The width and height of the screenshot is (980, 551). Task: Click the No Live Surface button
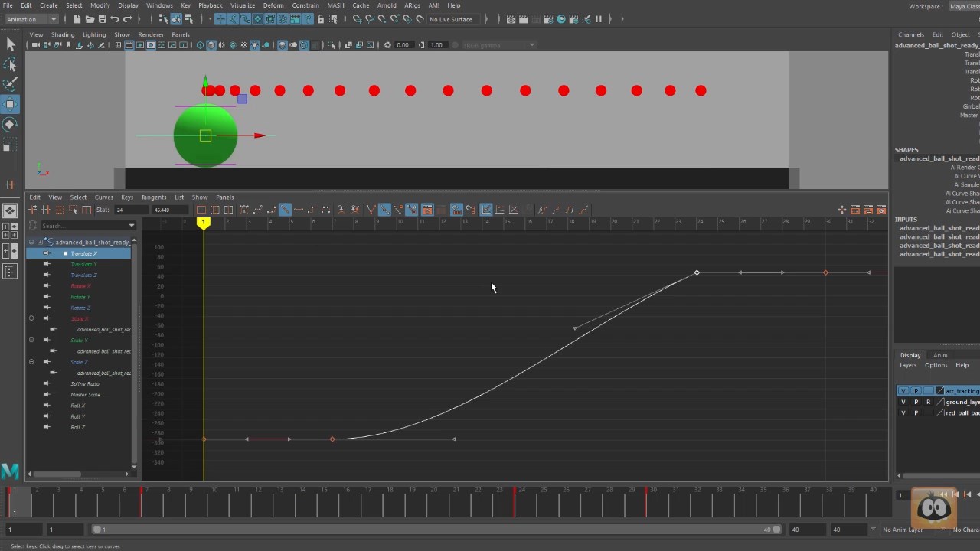(450, 19)
